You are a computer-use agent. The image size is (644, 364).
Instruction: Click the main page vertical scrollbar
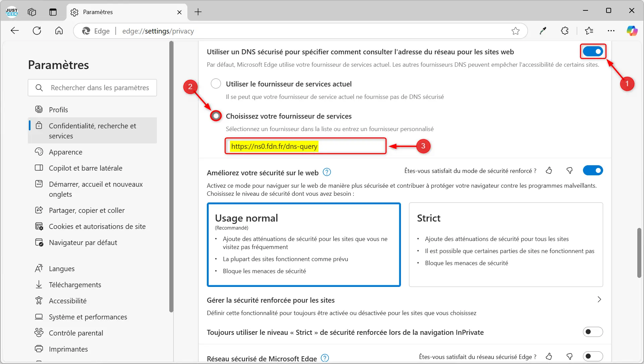(x=639, y=253)
